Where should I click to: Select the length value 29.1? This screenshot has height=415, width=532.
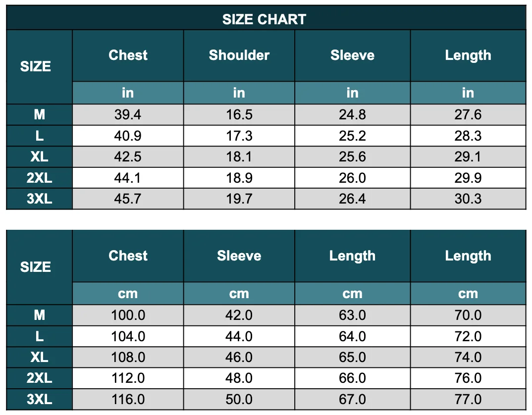(x=468, y=157)
